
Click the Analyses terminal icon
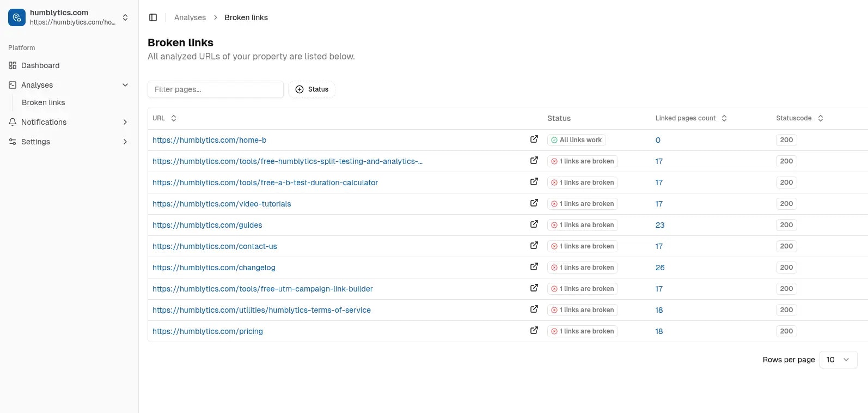click(13, 85)
